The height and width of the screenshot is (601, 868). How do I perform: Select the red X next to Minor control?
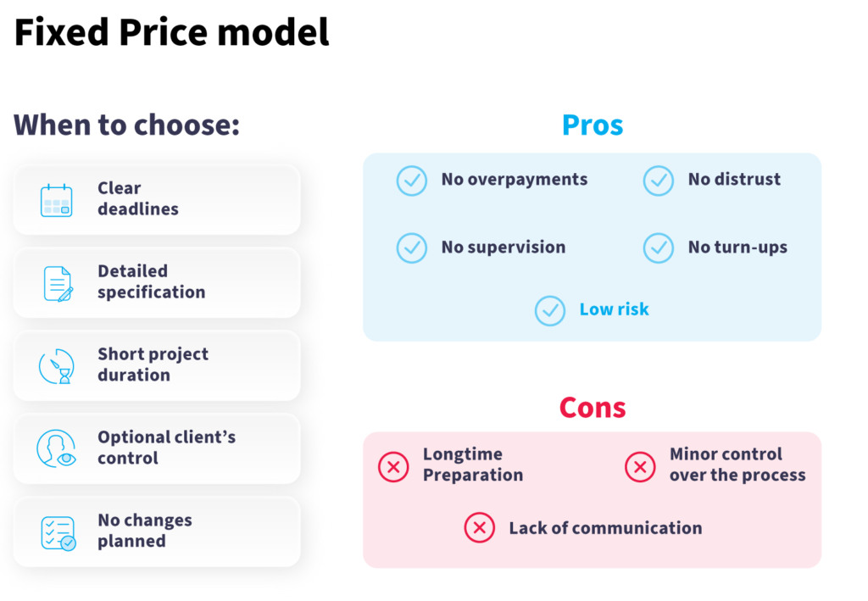641,466
